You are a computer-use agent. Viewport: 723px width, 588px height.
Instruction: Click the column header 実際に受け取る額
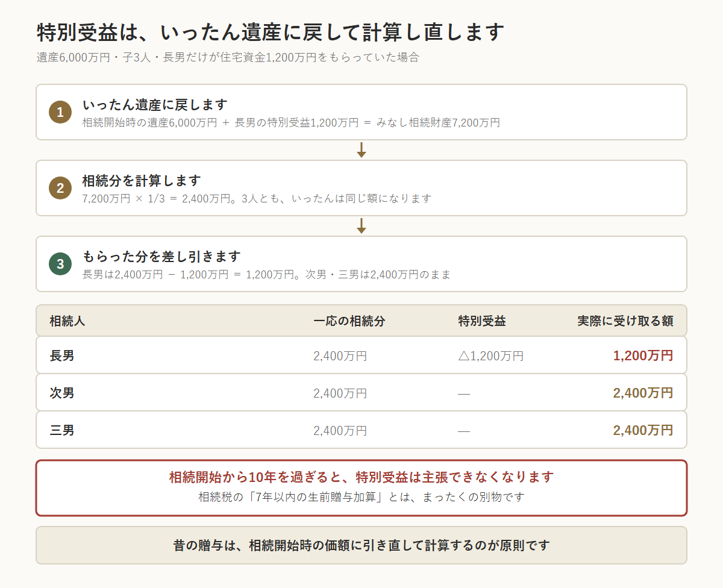(625, 321)
